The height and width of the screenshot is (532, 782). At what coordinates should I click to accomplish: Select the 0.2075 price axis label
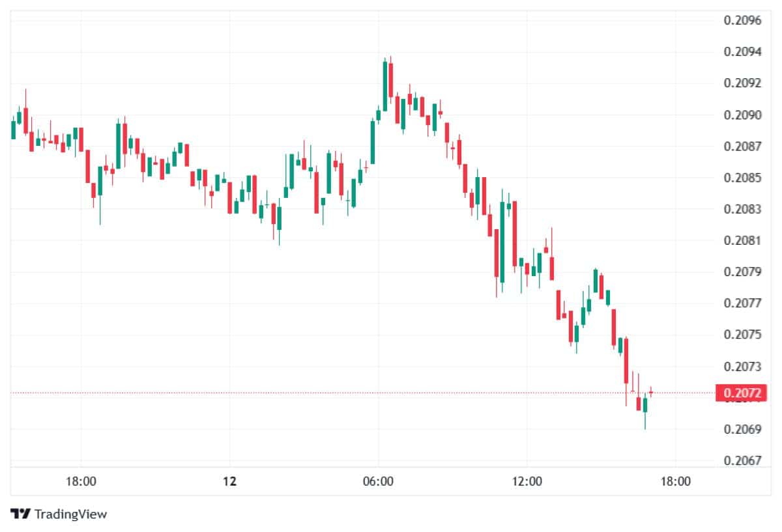[742, 335]
